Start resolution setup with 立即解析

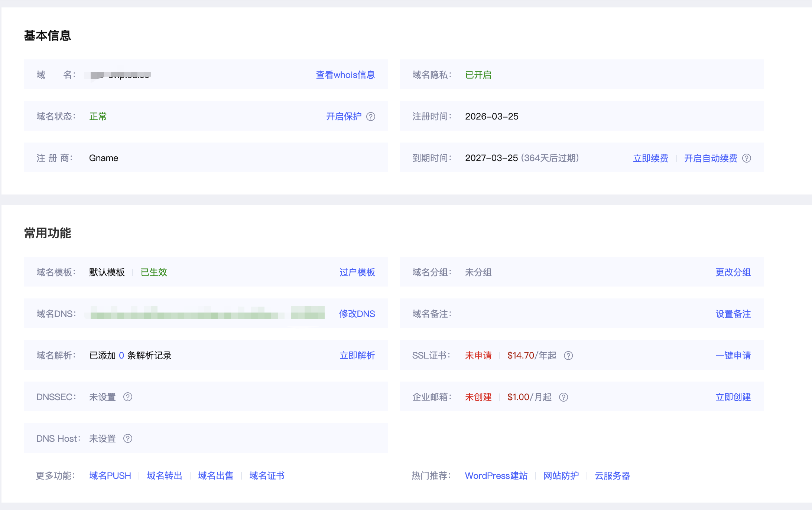point(357,355)
